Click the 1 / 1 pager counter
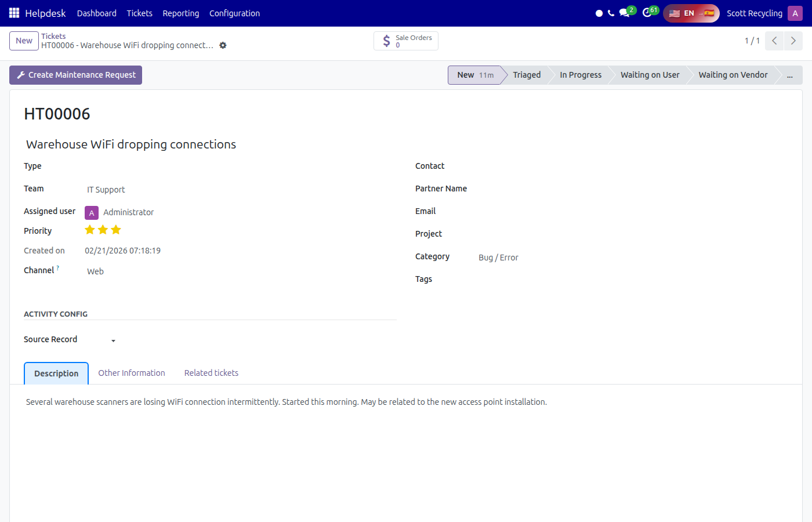Screen dimensions: 812x522 click(x=752, y=41)
